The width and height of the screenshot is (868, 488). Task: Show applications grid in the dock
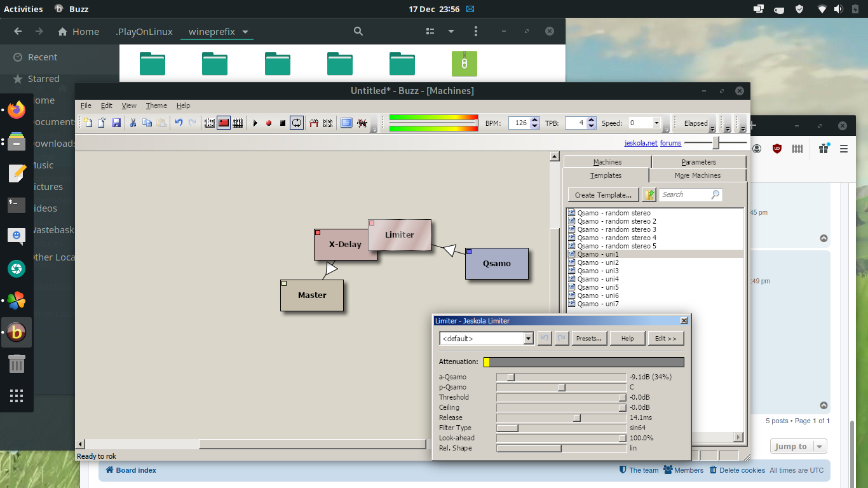(17, 396)
